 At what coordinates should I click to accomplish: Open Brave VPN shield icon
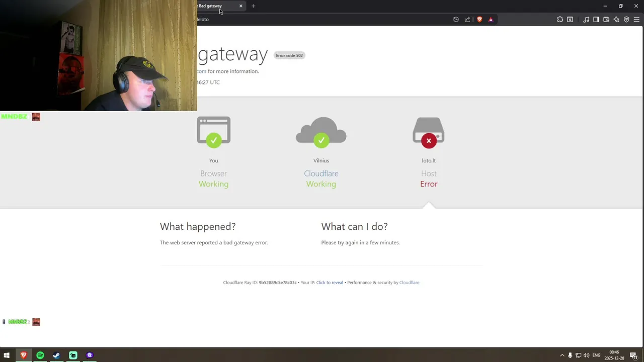pos(626,20)
